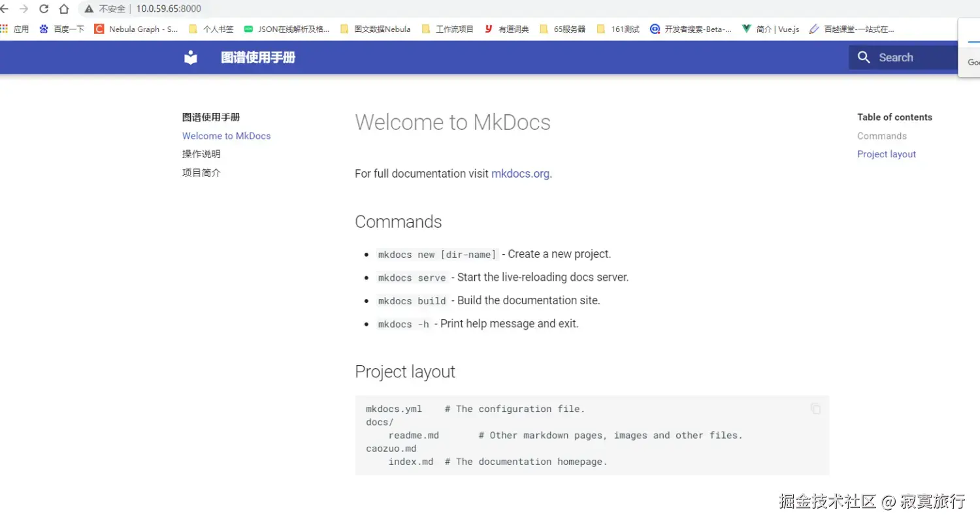Go to the browser home page icon
Viewport: 980px width, 525px height.
(x=64, y=8)
